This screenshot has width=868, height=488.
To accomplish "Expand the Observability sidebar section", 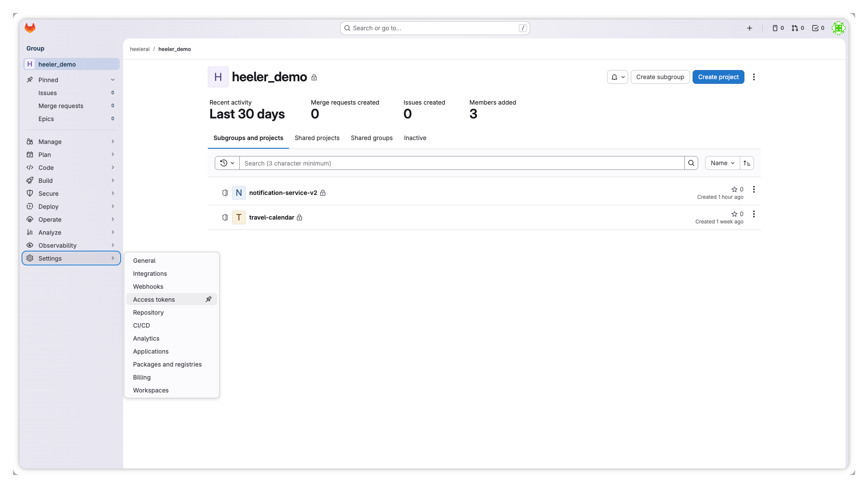I will point(71,246).
